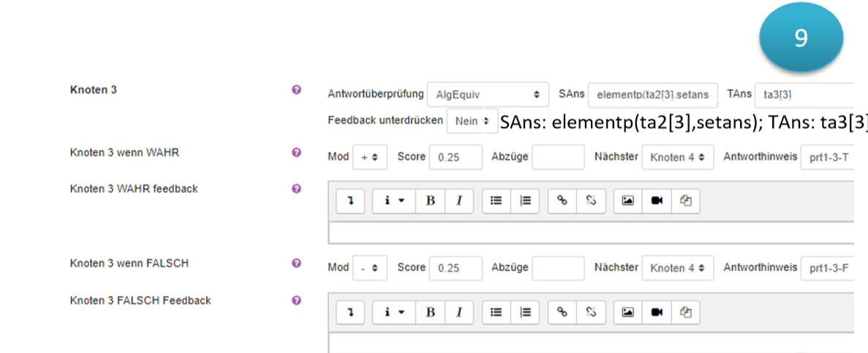
Task: Click Bold in Knoten 3 WAHR feedback editor
Action: (x=431, y=201)
